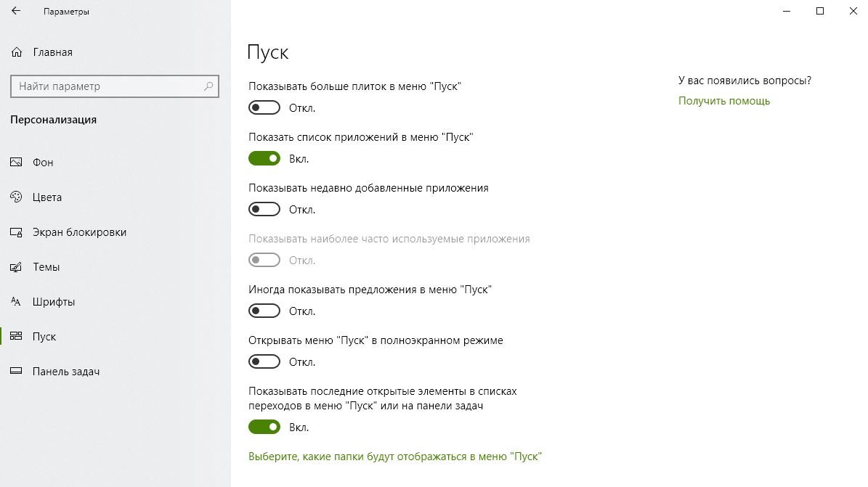Open link to choose Пуск folders

point(395,457)
